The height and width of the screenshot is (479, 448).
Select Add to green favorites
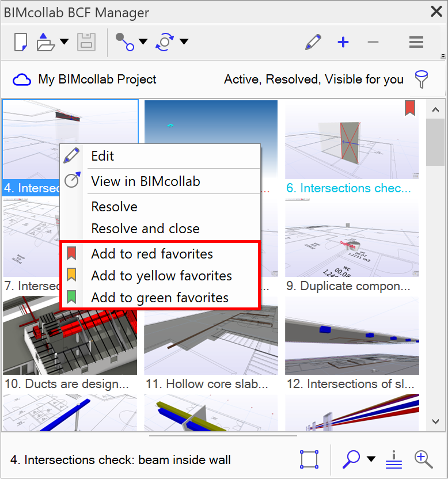coord(160,298)
